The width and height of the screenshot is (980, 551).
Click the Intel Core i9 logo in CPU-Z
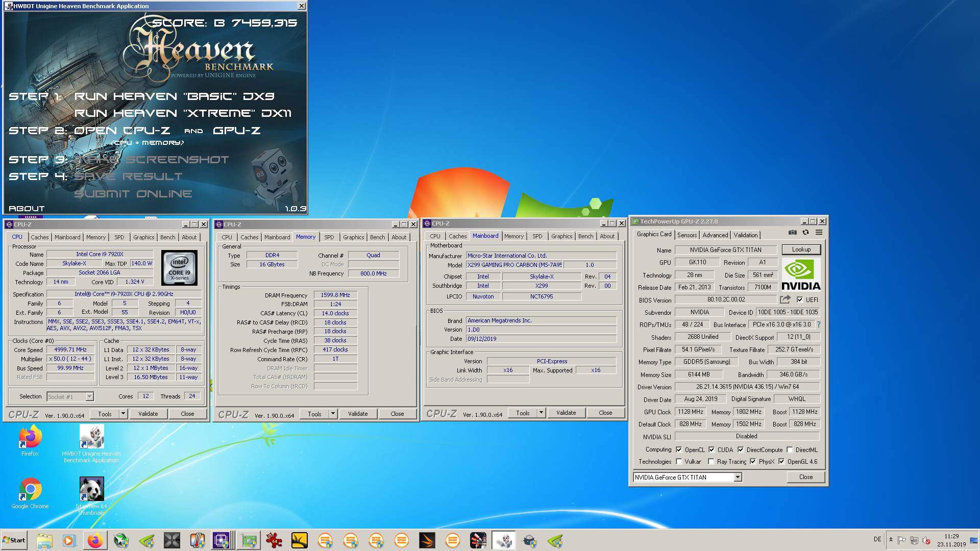[179, 268]
